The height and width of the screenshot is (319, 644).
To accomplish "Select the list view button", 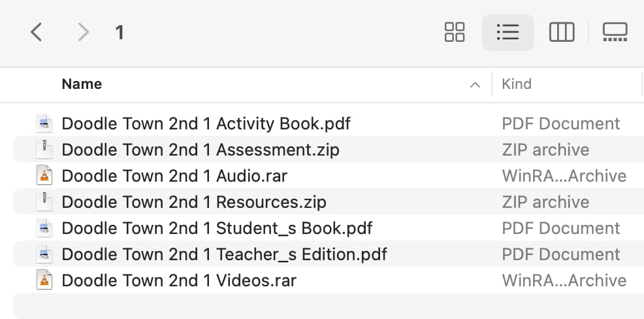I will tap(507, 32).
